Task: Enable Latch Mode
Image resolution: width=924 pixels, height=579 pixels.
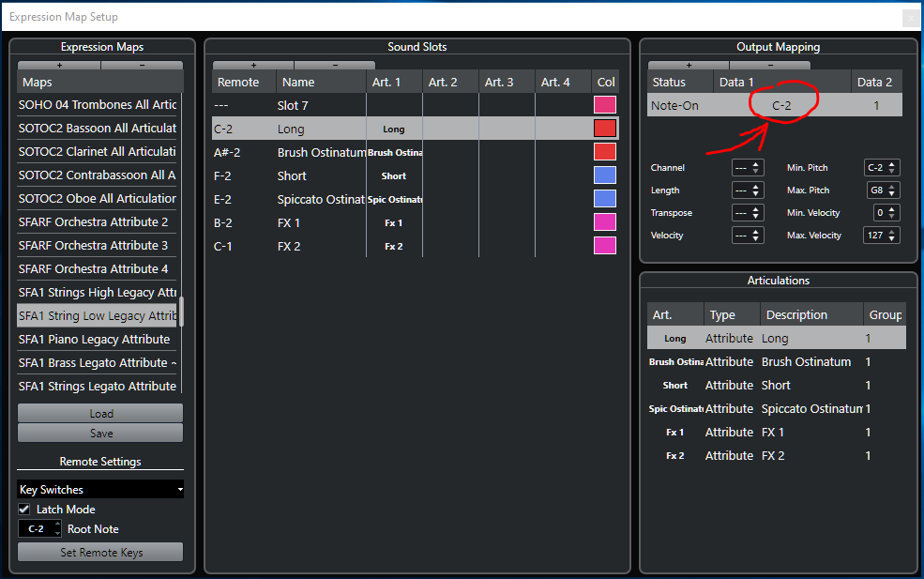Action: pyautogui.click(x=23, y=509)
